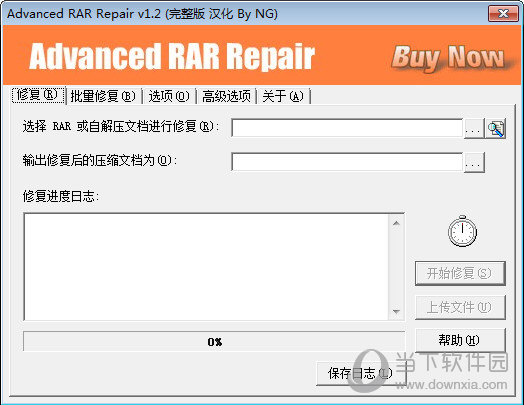Click the 修复进度日志: label
The width and height of the screenshot is (524, 405).
click(60, 196)
